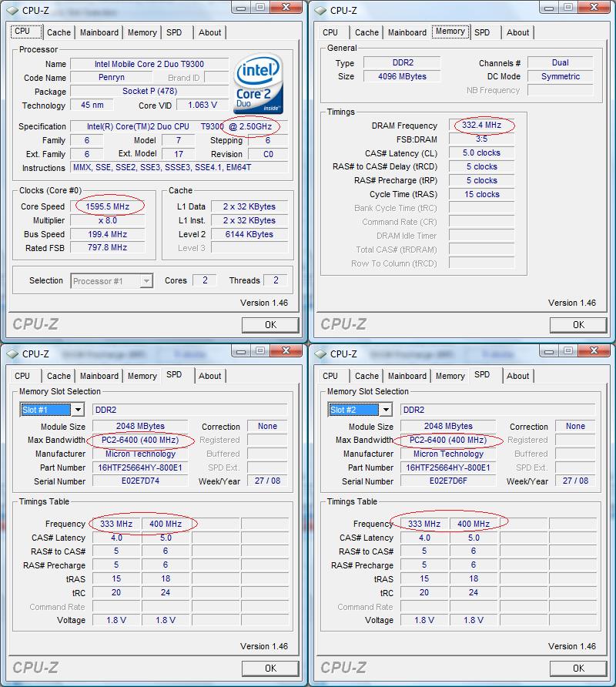Open Cache tab in top-left CPU-Z window
The image size is (616, 687).
[x=59, y=32]
